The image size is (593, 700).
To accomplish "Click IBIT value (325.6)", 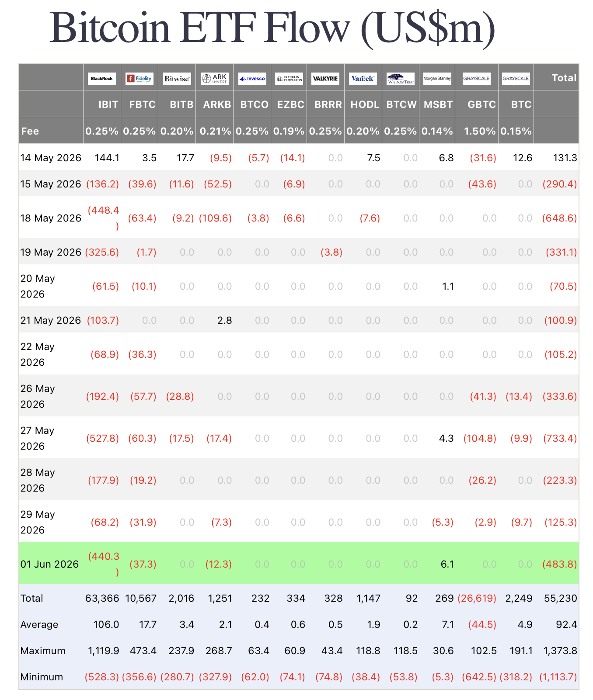I will pyautogui.click(x=102, y=252).
